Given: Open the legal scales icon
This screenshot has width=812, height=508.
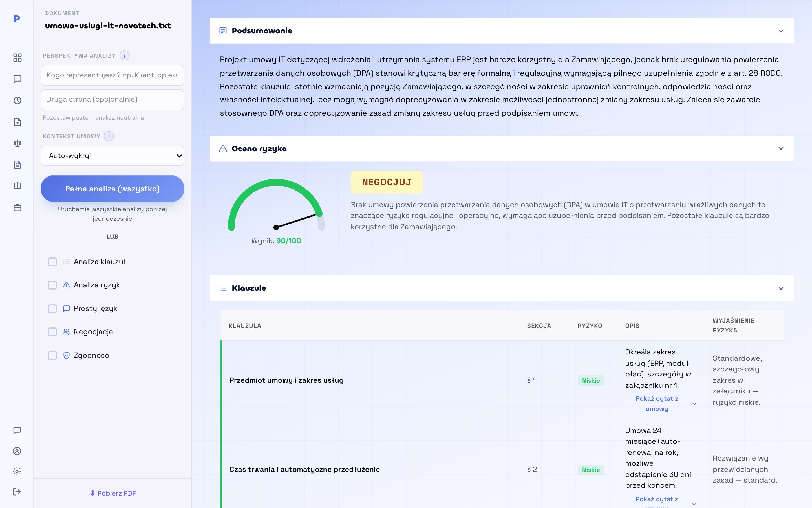Looking at the screenshot, I should tap(17, 143).
